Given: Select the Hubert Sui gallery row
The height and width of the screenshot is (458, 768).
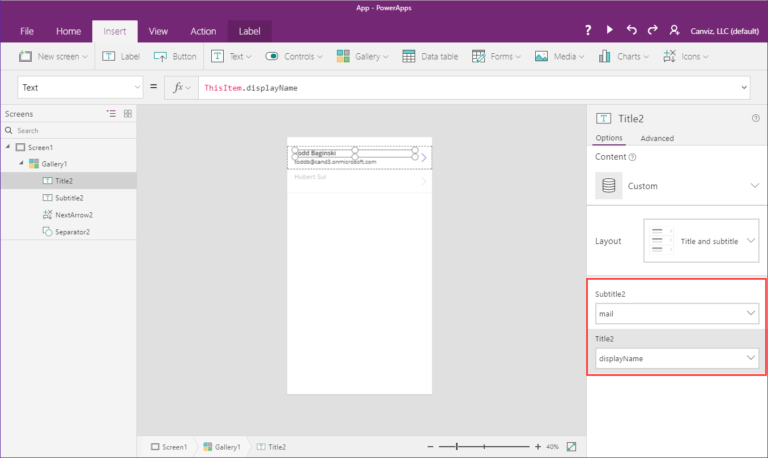Looking at the screenshot, I should coord(359,181).
